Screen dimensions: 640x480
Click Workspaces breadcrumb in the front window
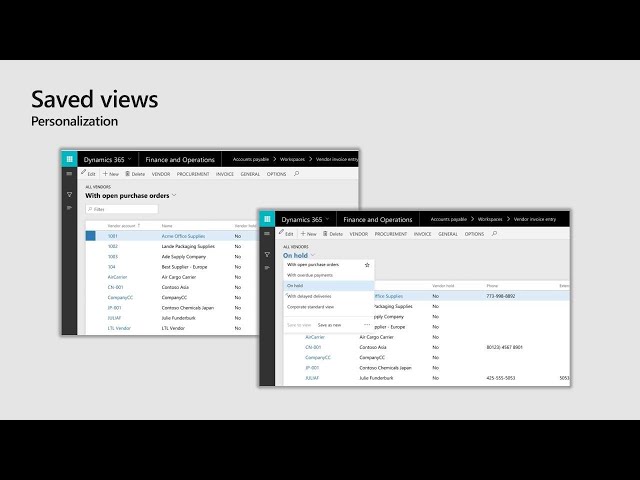tap(490, 219)
